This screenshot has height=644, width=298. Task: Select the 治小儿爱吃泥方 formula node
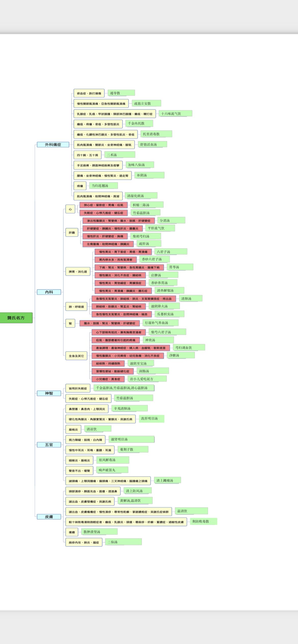(147, 379)
